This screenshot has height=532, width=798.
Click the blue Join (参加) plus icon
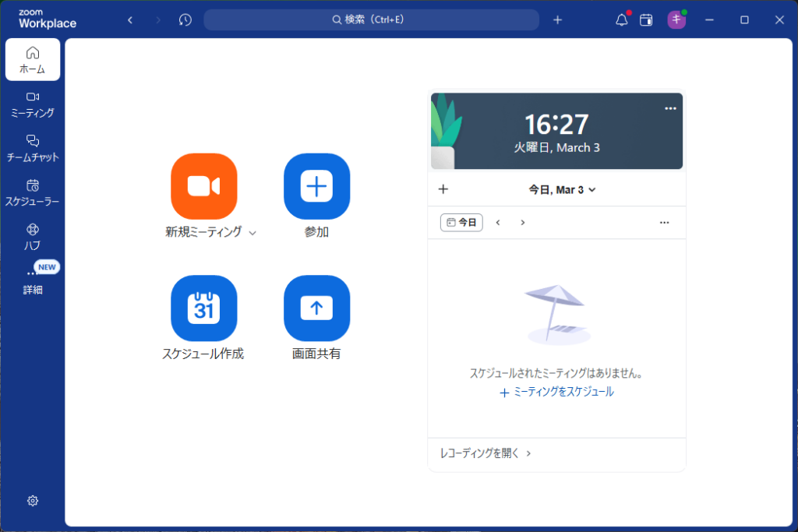(316, 186)
